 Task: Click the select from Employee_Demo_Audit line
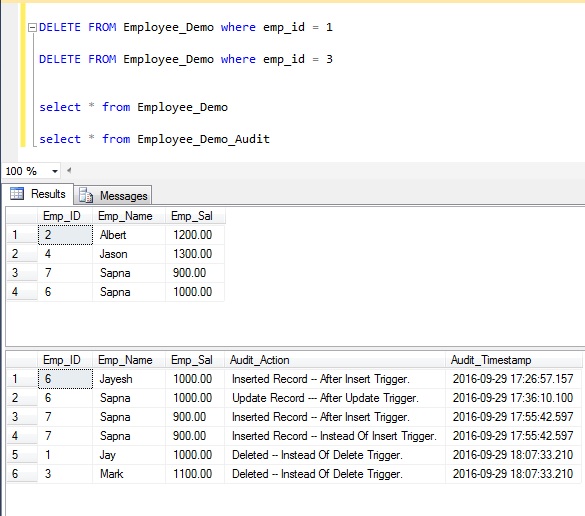tap(154, 139)
